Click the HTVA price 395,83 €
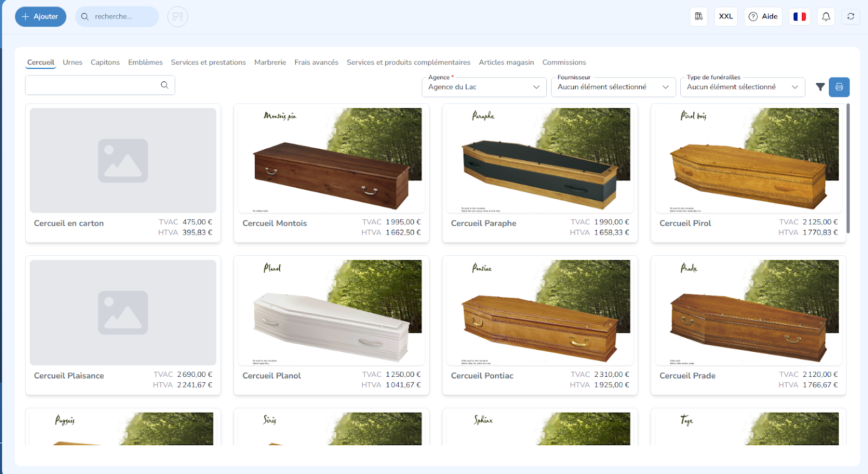 click(x=197, y=232)
